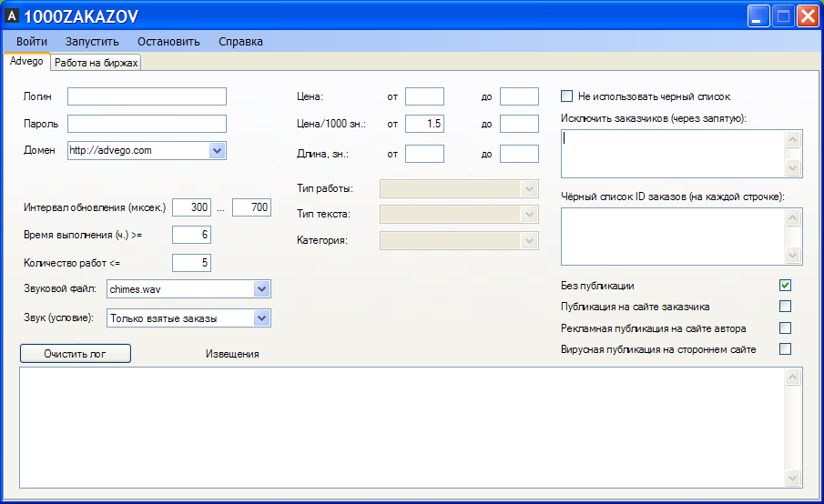Click the Очистить лог button
The height and width of the screenshot is (504, 824).
coord(76,354)
